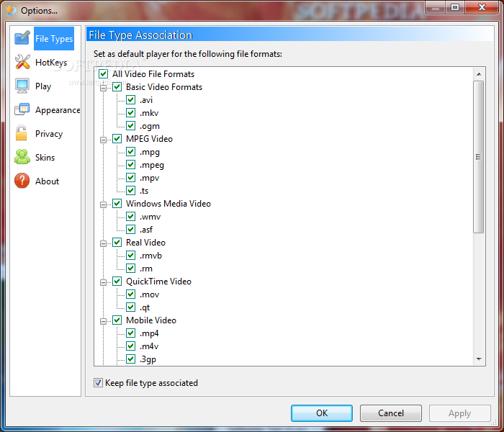504x432 pixels.
Task: Toggle the .rm checkbox
Action: (x=130, y=269)
